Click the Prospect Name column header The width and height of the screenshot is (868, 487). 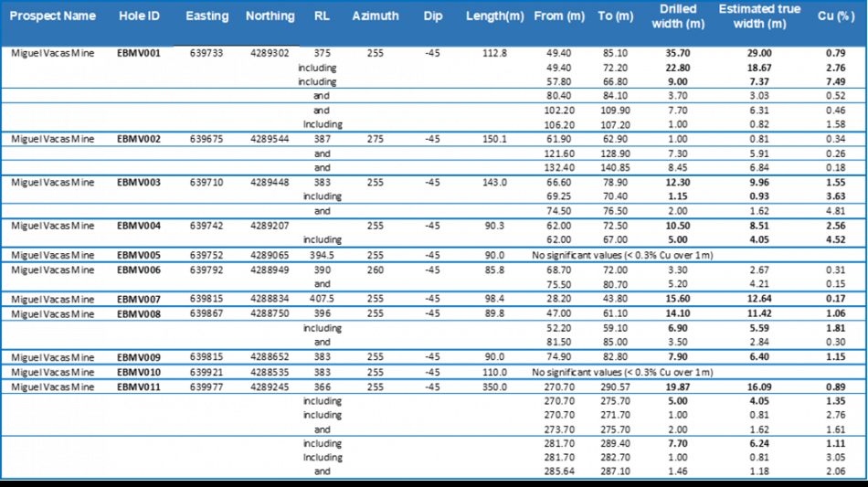[x=53, y=16]
